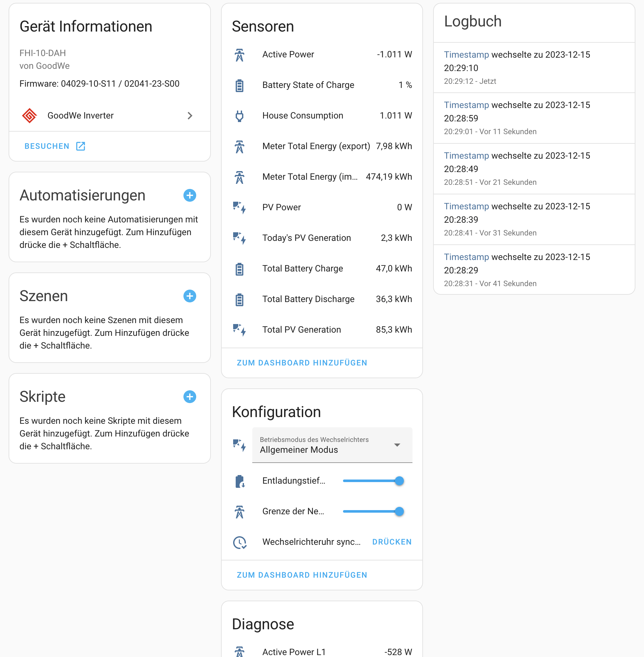Add Sensoren card to dashboard
This screenshot has height=657, width=644.
(302, 363)
